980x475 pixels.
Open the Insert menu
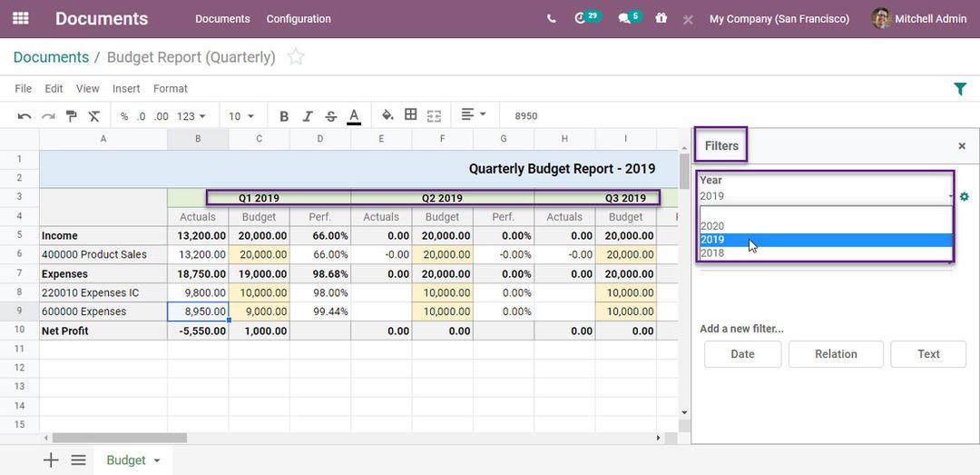pyautogui.click(x=126, y=89)
